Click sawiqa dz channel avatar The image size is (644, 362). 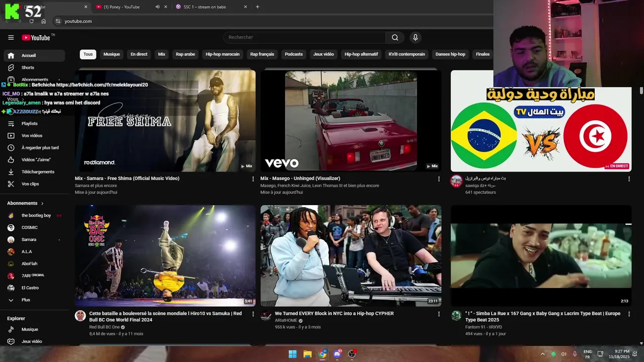click(x=456, y=181)
